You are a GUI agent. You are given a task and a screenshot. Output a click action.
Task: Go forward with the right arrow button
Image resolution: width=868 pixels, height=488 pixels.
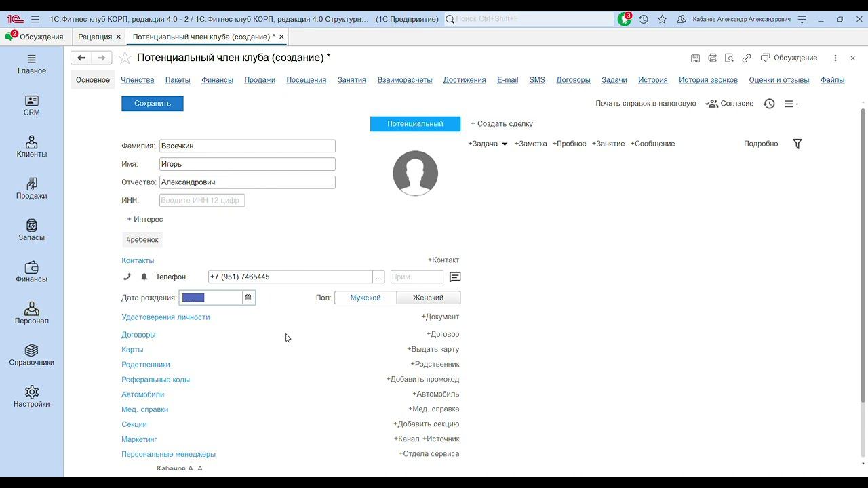(101, 58)
